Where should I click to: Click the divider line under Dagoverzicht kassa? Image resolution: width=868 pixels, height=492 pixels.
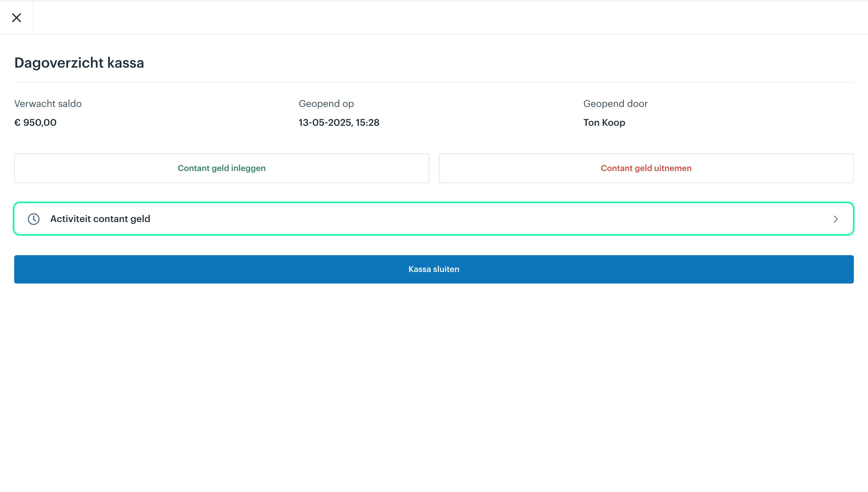(x=434, y=82)
